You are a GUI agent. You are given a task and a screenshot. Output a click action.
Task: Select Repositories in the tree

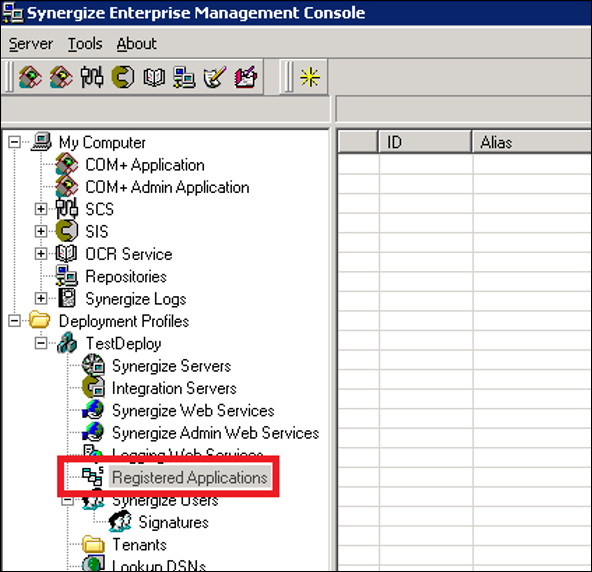pos(126,276)
